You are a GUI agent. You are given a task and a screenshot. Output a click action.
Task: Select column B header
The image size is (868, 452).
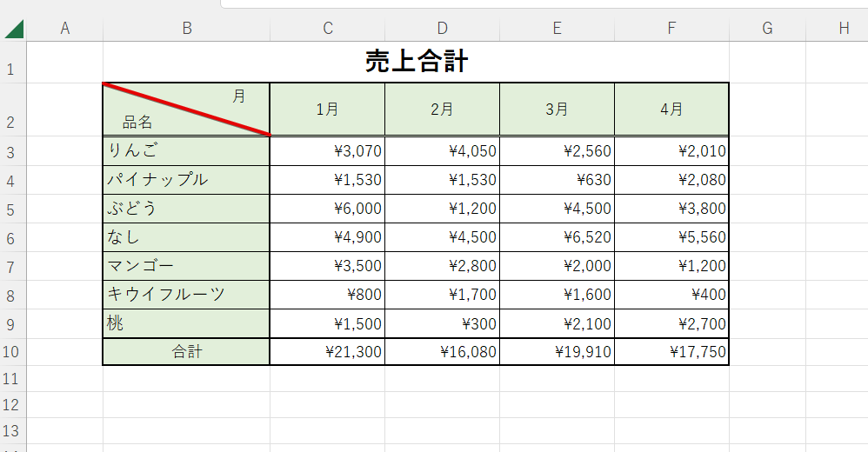186,28
